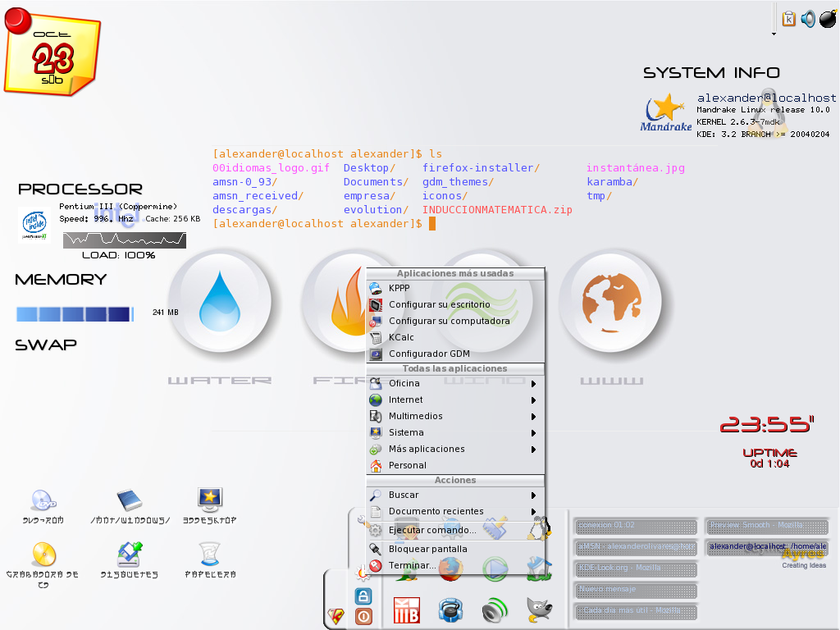Expand the Buscar submenu
Image resolution: width=840 pixels, height=630 pixels.
click(455, 495)
